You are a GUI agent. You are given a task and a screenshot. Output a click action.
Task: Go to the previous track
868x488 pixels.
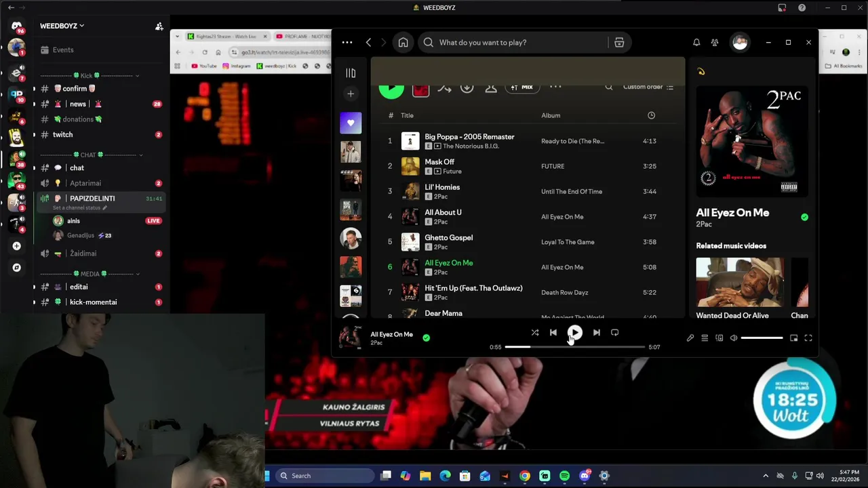(553, 333)
